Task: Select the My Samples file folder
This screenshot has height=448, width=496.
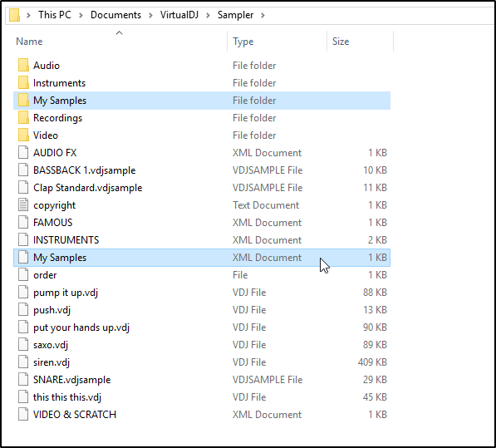Action: tap(202, 101)
